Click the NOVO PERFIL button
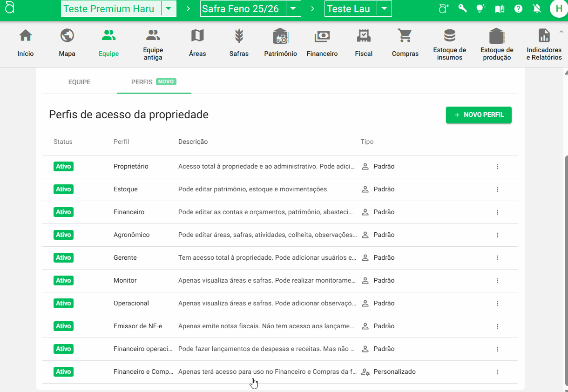Viewport: 568px width, 392px height. coord(479,115)
